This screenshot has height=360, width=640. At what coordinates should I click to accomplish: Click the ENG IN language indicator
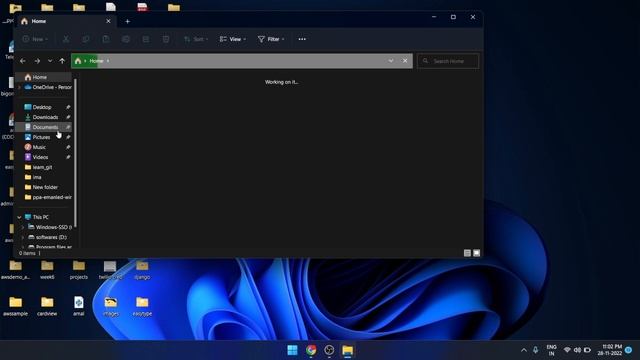551,350
